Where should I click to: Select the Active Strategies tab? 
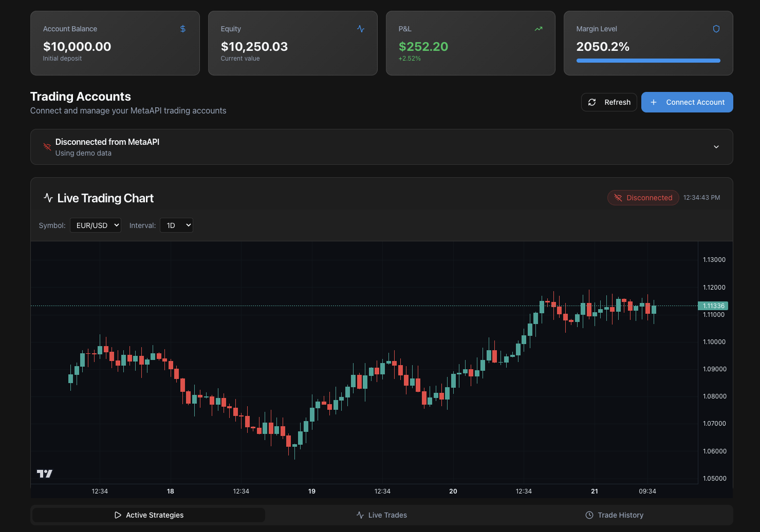(x=148, y=515)
